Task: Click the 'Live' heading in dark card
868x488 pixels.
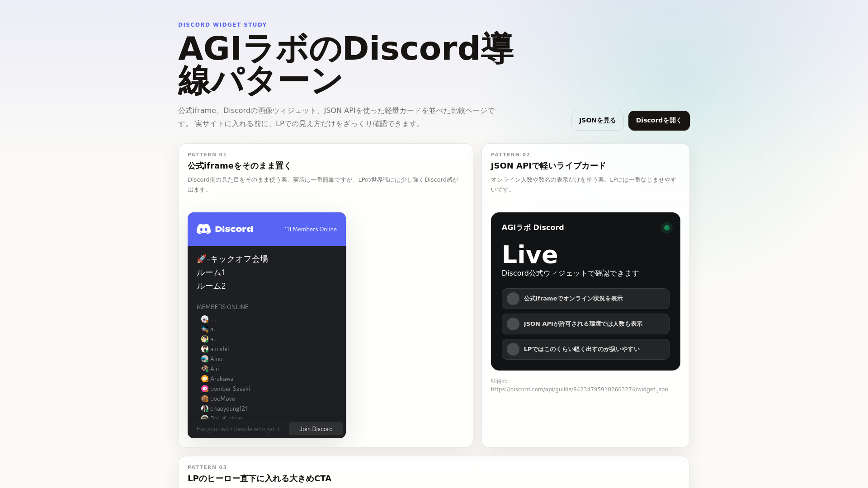Action: click(x=530, y=254)
